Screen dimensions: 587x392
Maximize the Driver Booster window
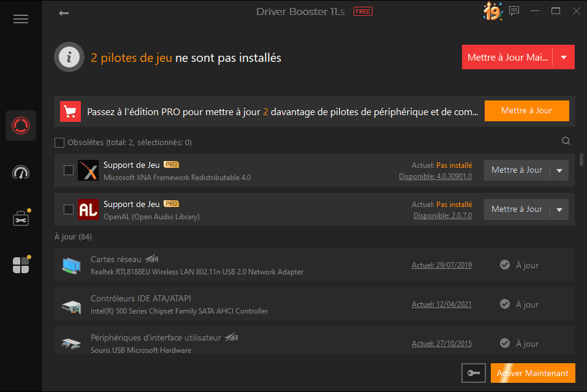tap(556, 11)
